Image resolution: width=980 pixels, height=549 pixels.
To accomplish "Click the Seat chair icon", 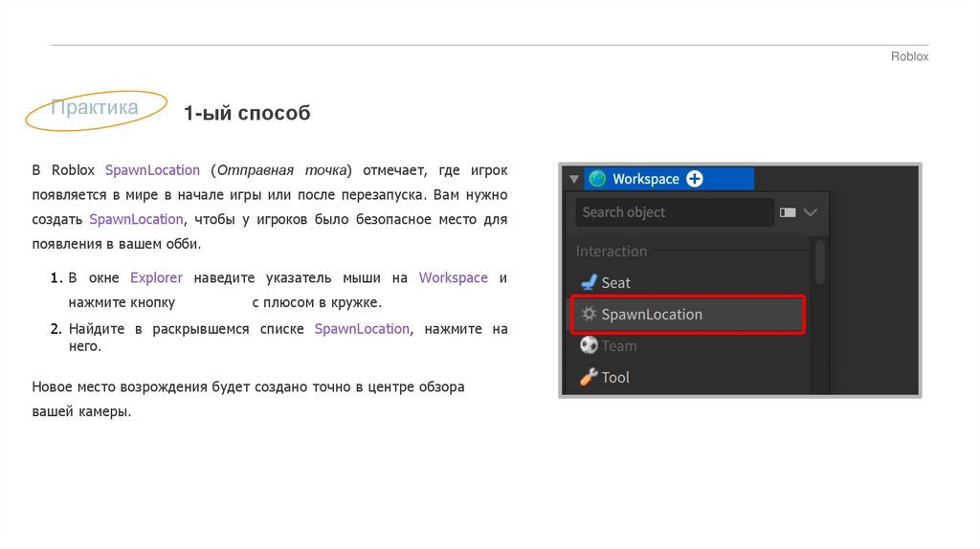I will pyautogui.click(x=589, y=282).
